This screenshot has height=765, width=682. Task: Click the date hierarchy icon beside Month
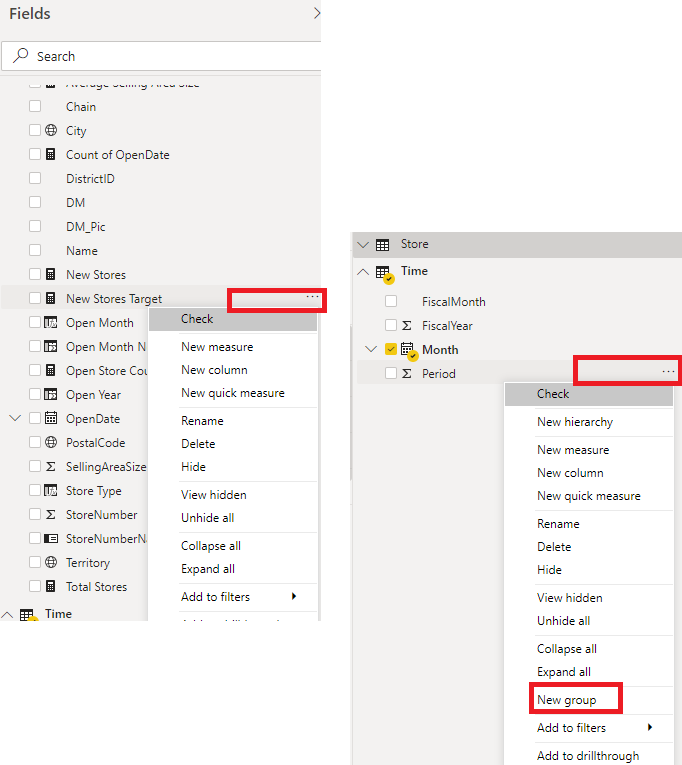[x=409, y=350]
